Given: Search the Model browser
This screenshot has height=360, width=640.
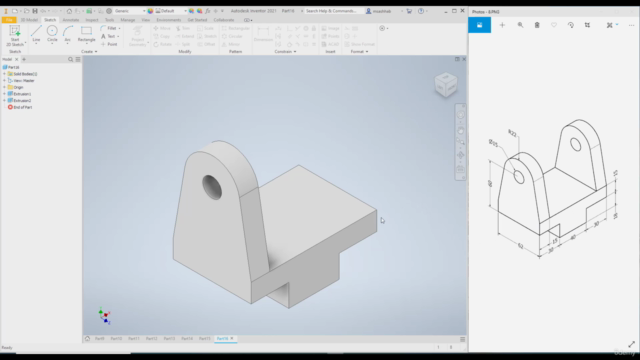Looking at the screenshot, I should pos(70,59).
